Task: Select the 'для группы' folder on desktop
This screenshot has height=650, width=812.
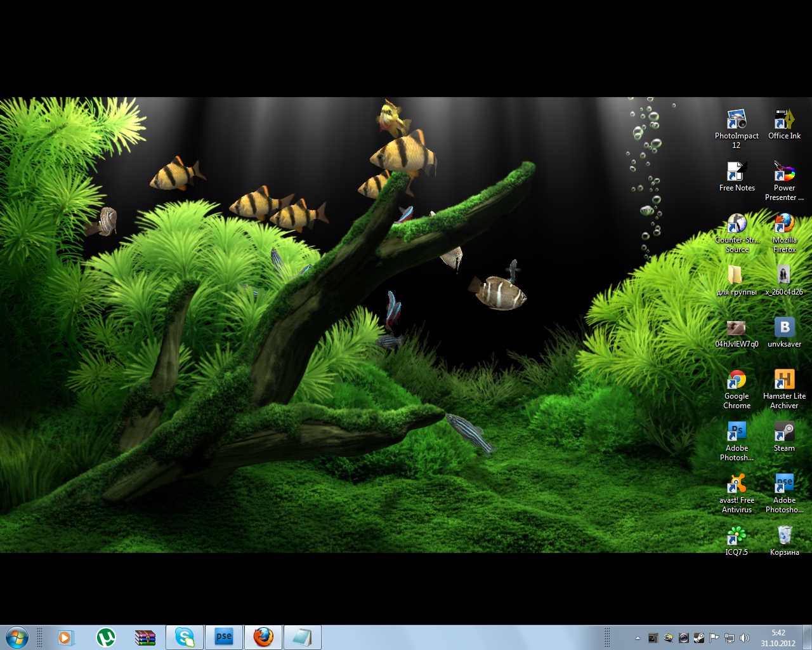Action: click(736, 276)
